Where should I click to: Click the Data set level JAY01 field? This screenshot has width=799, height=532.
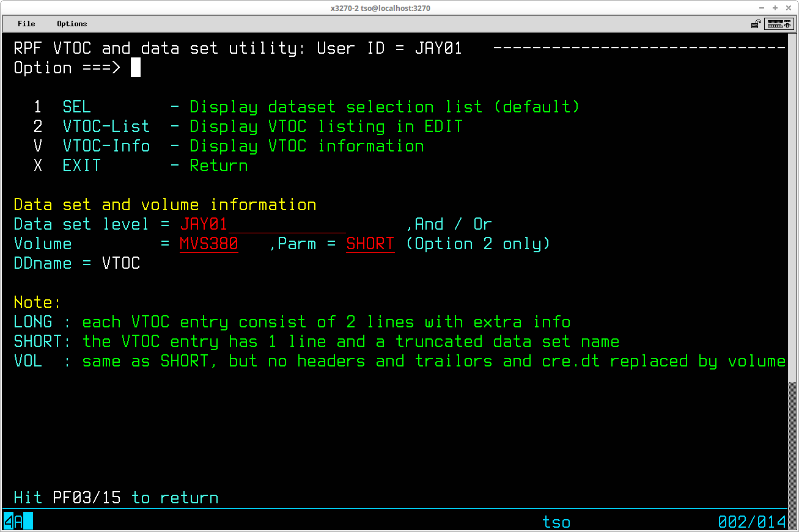263,224
